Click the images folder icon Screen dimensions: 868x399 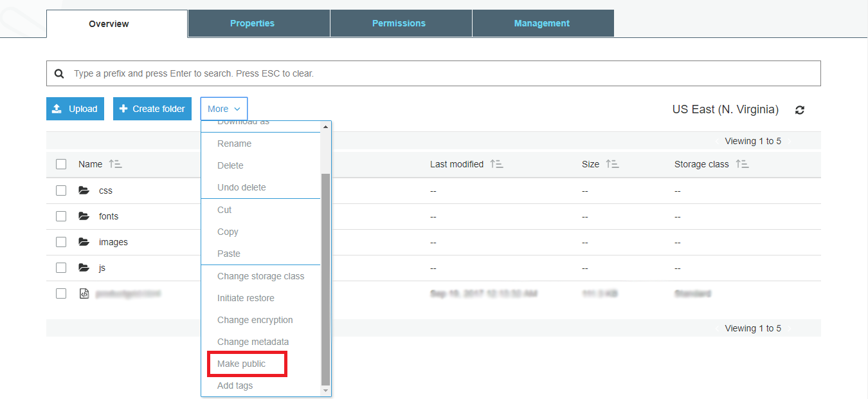tap(84, 242)
